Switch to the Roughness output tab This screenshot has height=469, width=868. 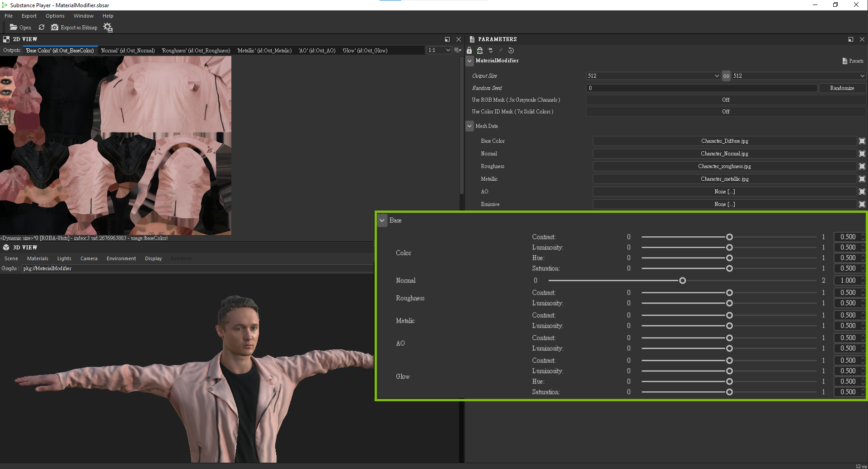196,51
